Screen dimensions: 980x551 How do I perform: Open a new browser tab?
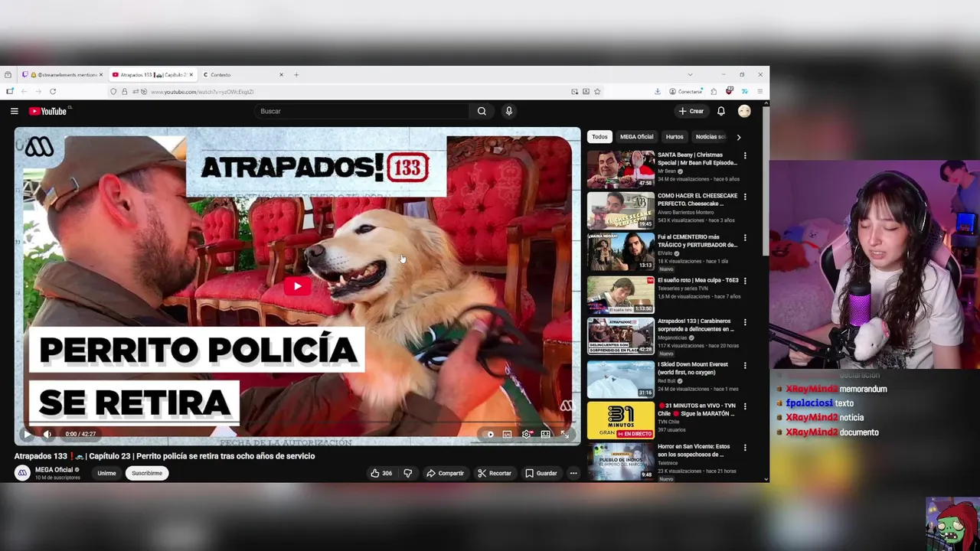(x=296, y=75)
